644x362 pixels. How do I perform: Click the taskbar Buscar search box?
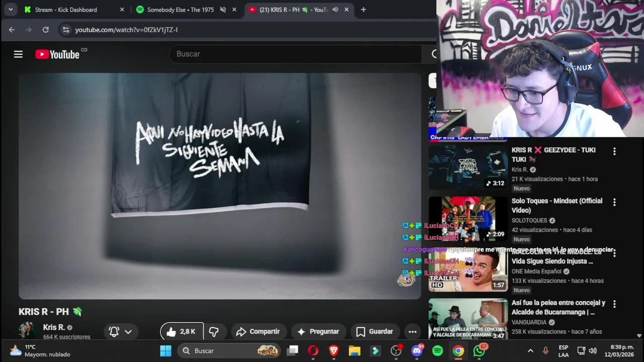tap(230, 350)
